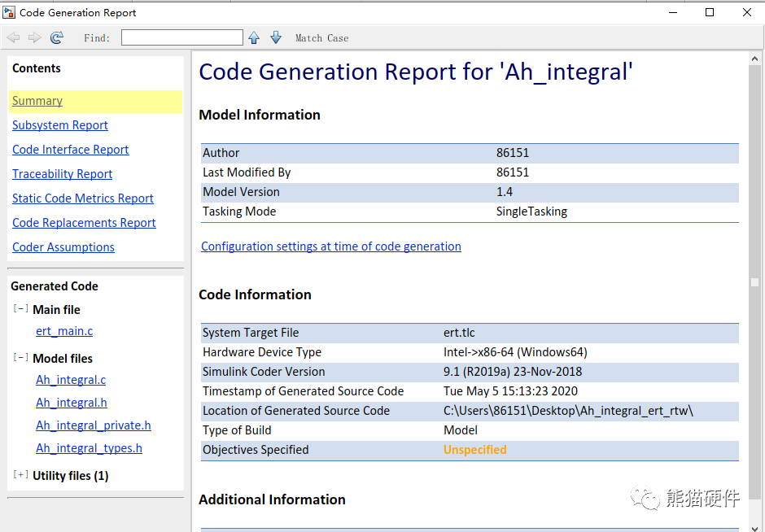Image resolution: width=765 pixels, height=532 pixels.
Task: Find next match with the down arrow
Action: (276, 37)
